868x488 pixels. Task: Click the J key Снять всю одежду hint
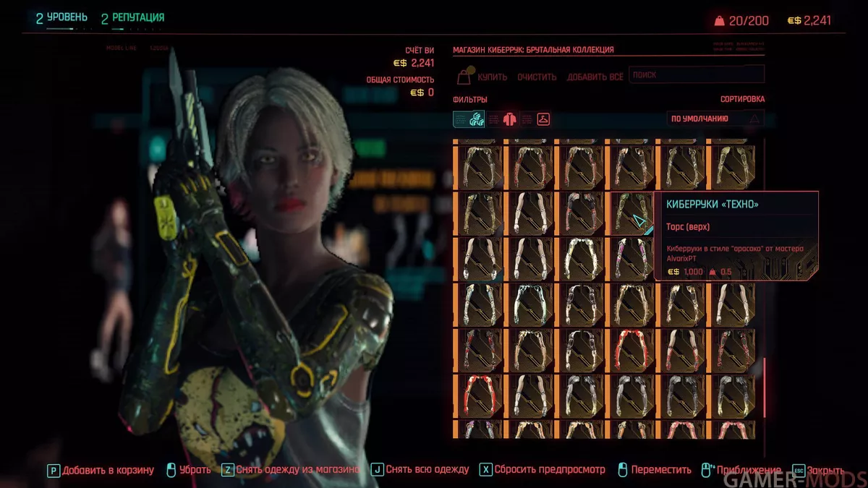(420, 470)
